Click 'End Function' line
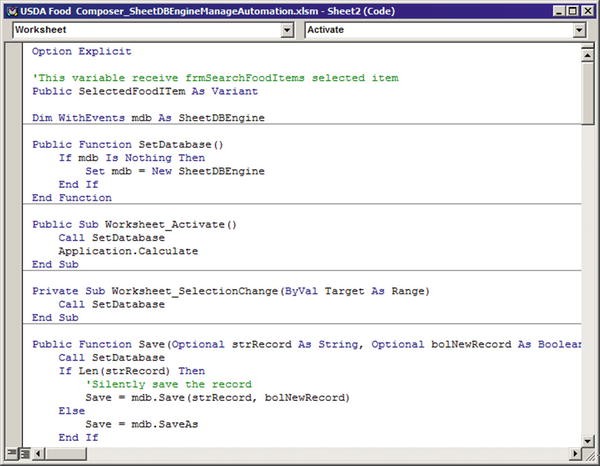 (x=72, y=198)
